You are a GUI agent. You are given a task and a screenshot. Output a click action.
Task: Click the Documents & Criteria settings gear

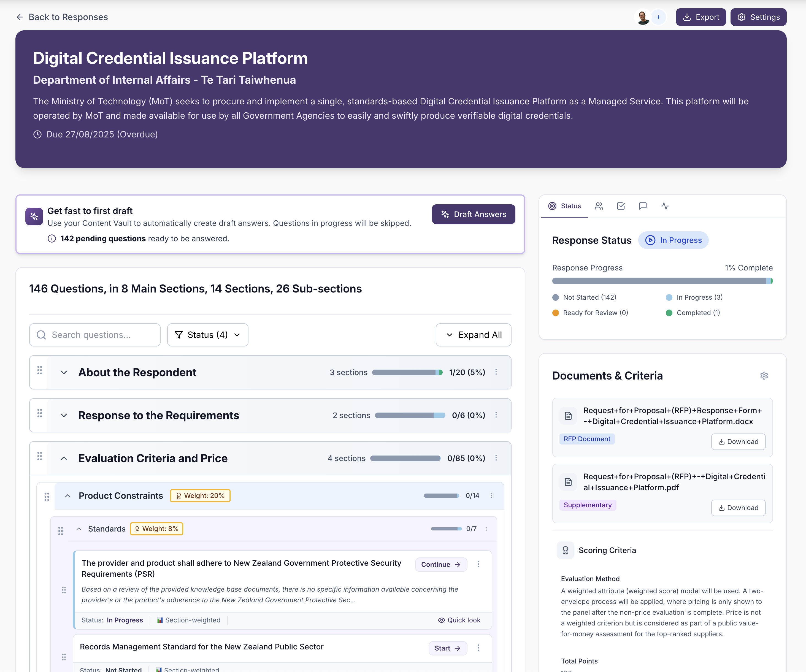coord(764,375)
